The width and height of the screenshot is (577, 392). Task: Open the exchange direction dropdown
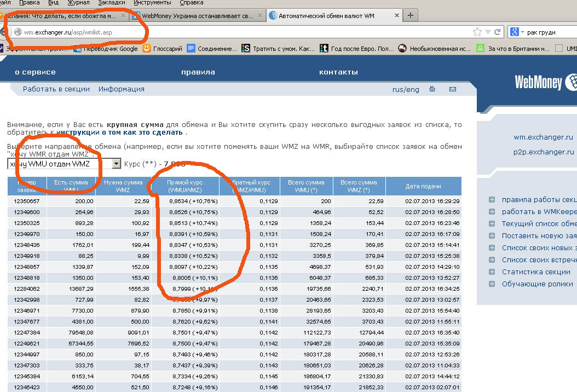point(116,164)
